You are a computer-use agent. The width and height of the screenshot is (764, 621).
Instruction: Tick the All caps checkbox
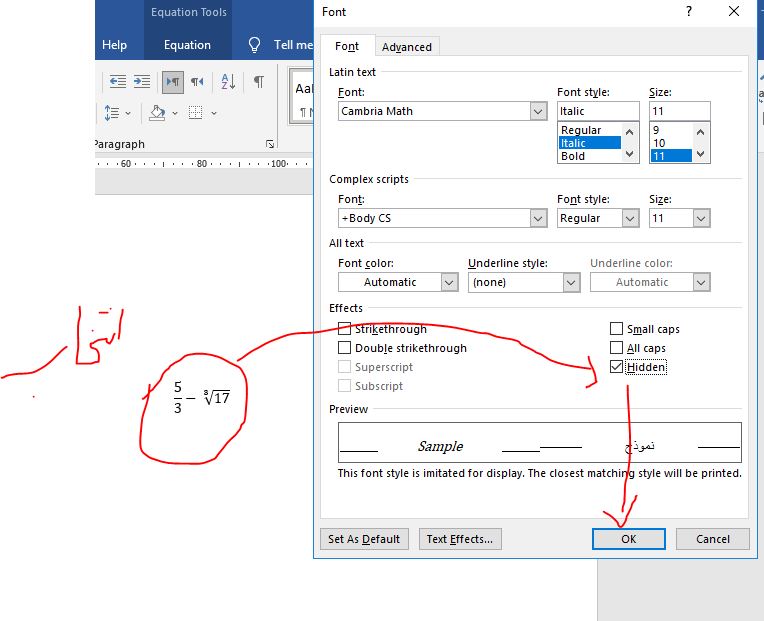(x=616, y=348)
